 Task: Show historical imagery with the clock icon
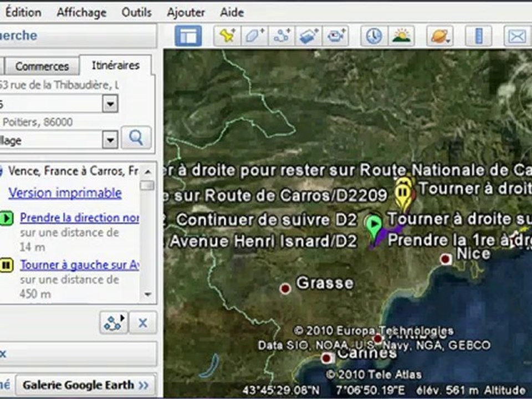click(374, 36)
